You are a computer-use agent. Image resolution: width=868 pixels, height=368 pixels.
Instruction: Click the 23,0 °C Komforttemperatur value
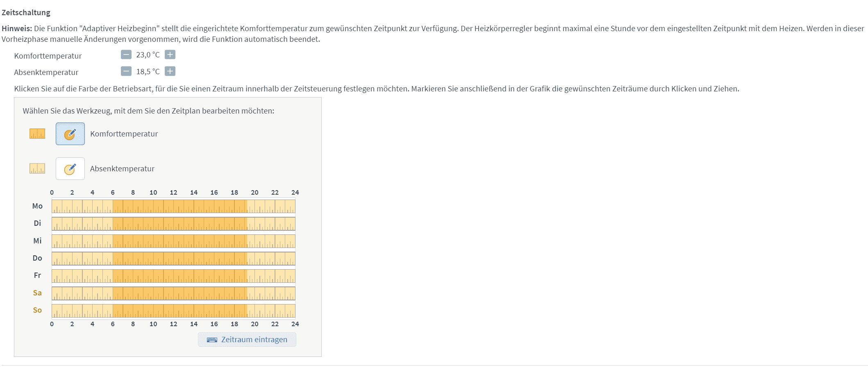click(148, 55)
